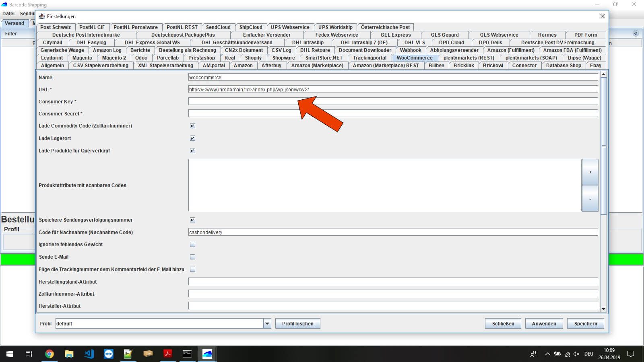Open the Billbee tab
The width and height of the screenshot is (644, 362).
click(x=436, y=66)
